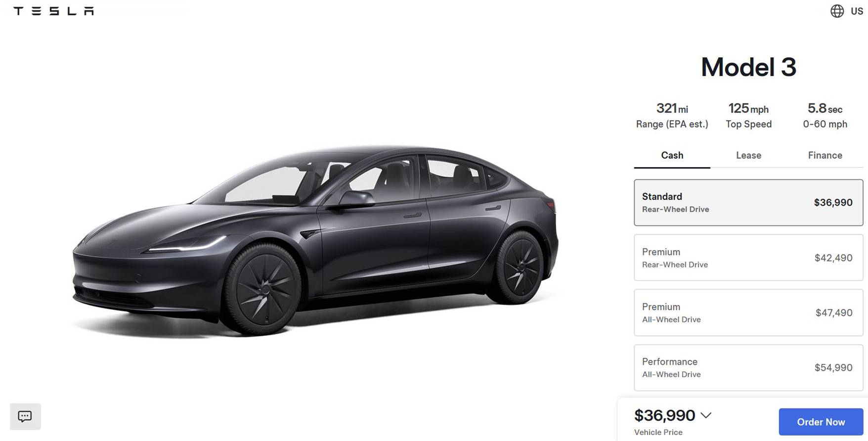
Task: Click the $36,990 vehicle price total
Action: [x=664, y=415]
